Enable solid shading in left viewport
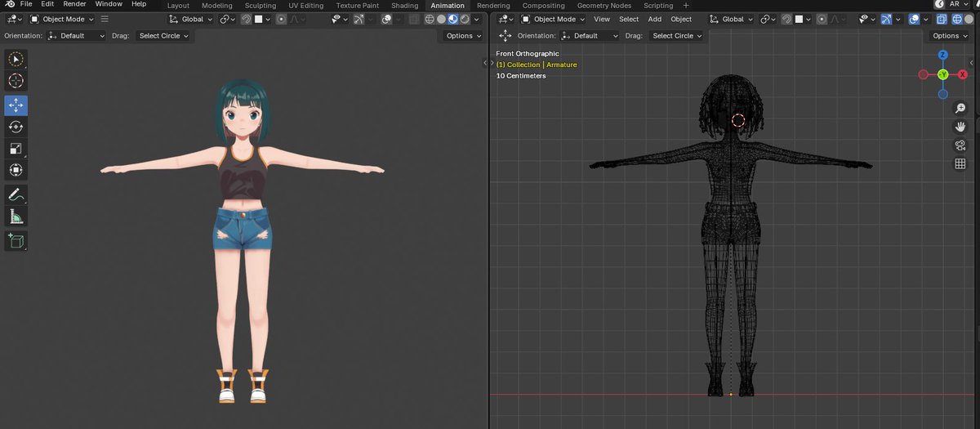 pyautogui.click(x=441, y=19)
